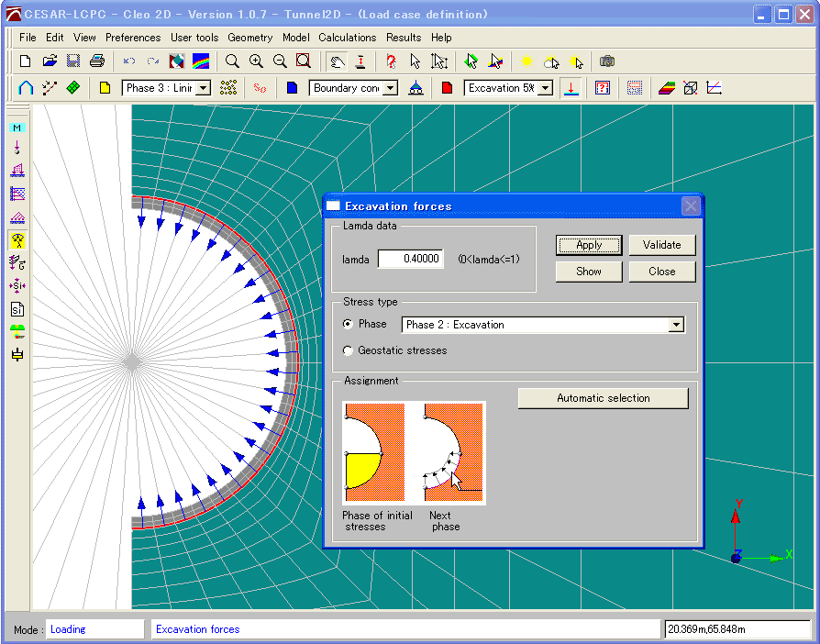This screenshot has width=820, height=644.
Task: Open the Calculations menu
Action: pyautogui.click(x=348, y=38)
